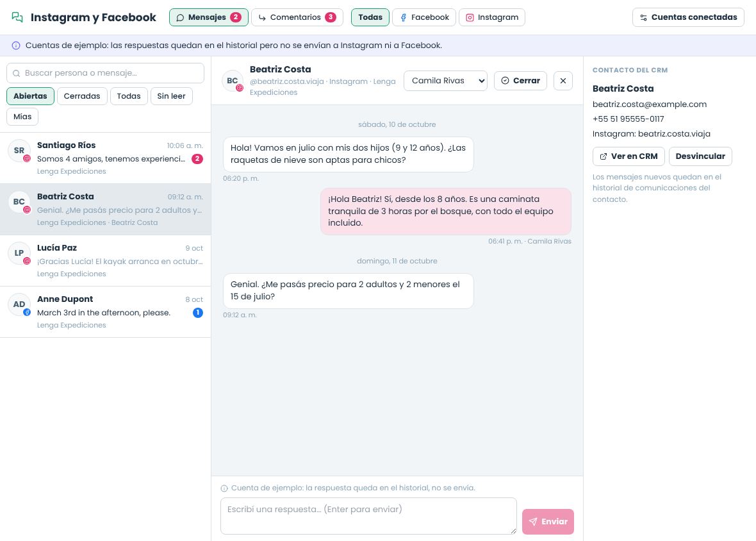Click the message about raquetas de nieve

tap(348, 154)
